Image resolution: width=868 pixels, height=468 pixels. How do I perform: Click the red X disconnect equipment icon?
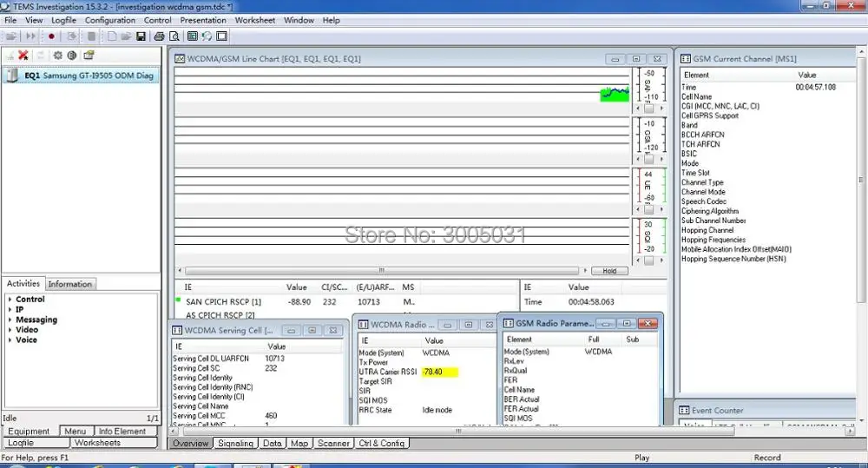(x=23, y=56)
